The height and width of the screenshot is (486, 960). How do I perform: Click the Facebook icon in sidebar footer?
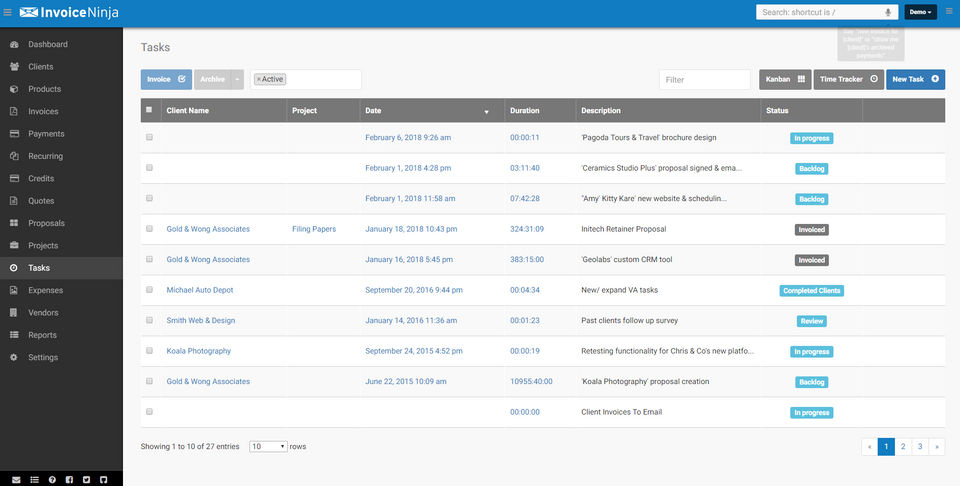click(69, 479)
